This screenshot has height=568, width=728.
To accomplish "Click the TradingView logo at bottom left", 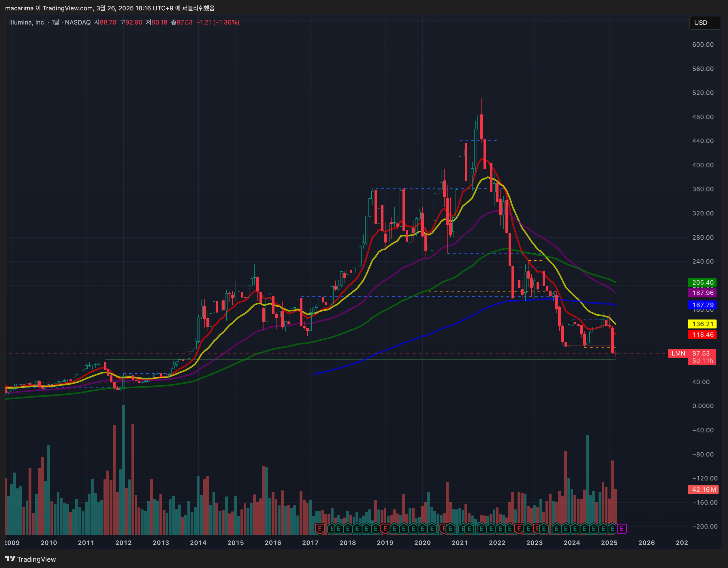I will click(x=31, y=559).
